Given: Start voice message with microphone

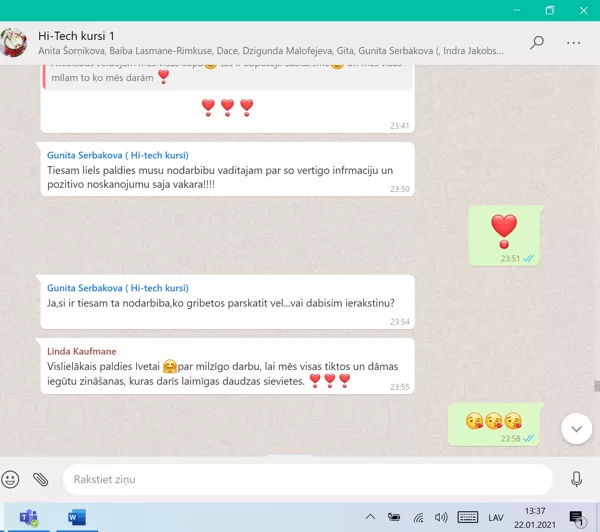Looking at the screenshot, I should pos(576,479).
